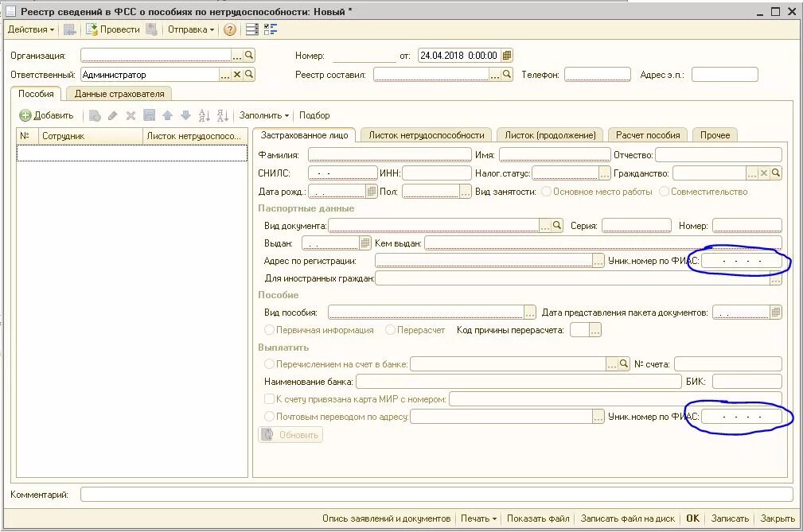Click the OK button
Image resolution: width=803 pixels, height=532 pixels.
pyautogui.click(x=692, y=518)
